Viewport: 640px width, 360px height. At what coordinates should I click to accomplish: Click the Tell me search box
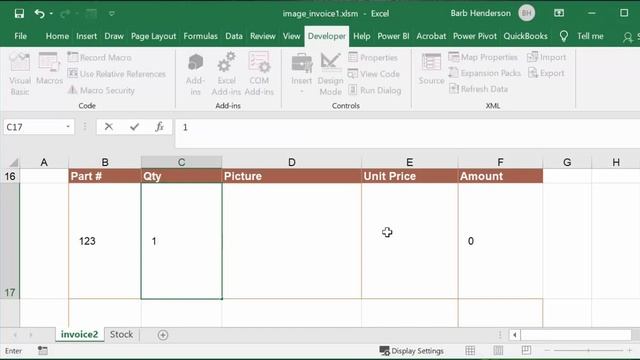[x=590, y=36]
